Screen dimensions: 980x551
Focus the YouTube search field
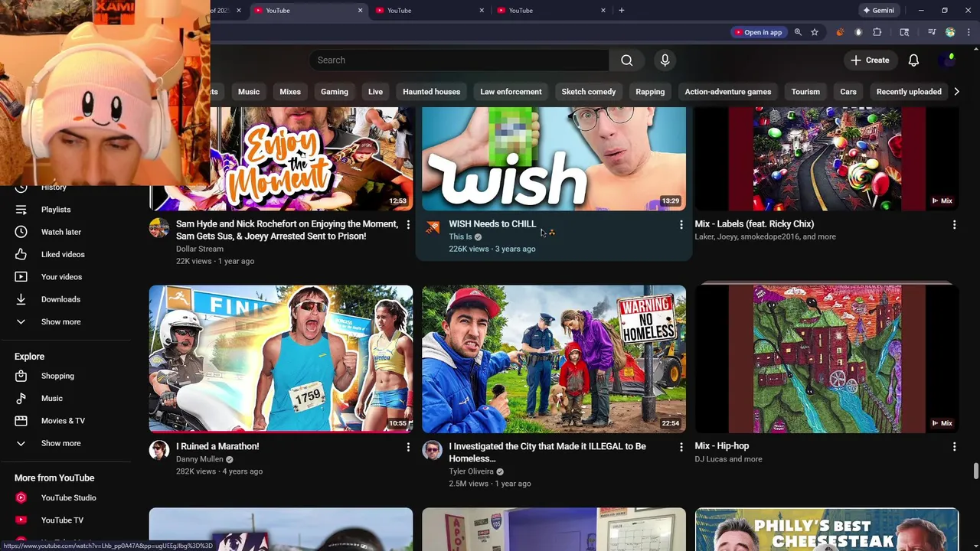click(x=459, y=60)
